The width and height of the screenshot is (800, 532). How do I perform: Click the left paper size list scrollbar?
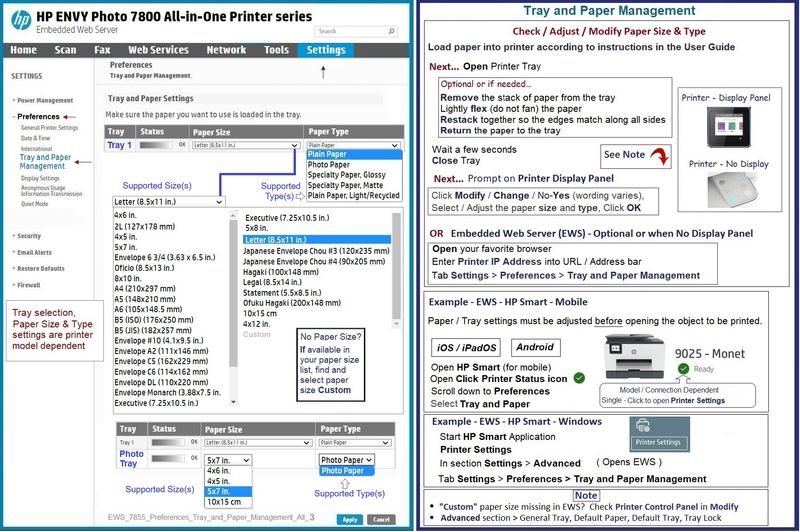[x=233, y=308]
